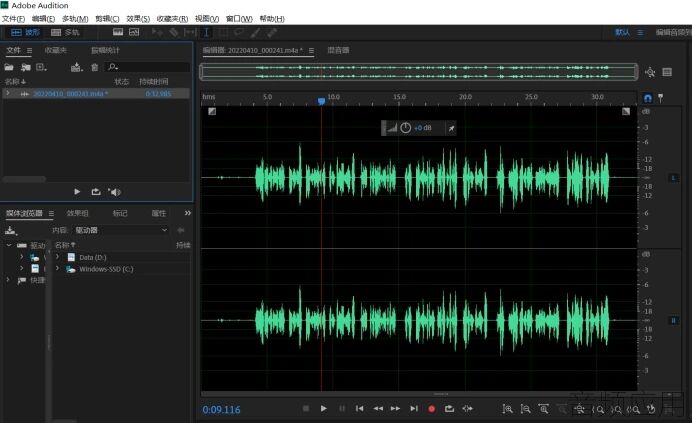Toggle loop playback in Files panel preview
Viewport: 692px width, 423px height.
[96, 192]
